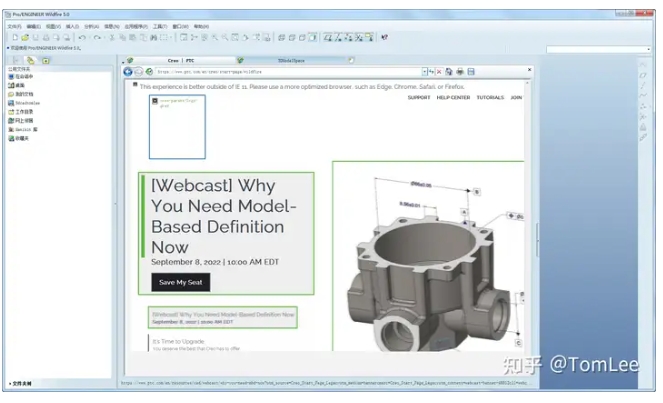Screen dimensions: 663x403
Task: Stop page loading with the red X
Action: coord(438,72)
